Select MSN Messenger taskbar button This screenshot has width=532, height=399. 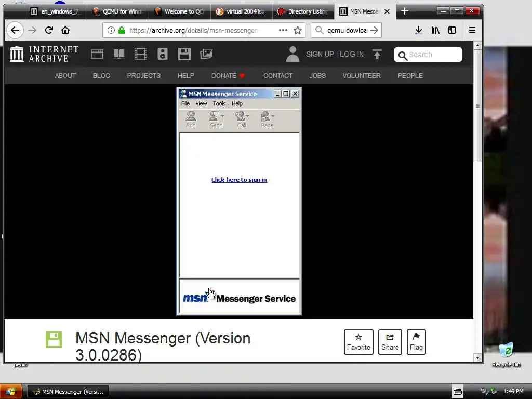68,392
